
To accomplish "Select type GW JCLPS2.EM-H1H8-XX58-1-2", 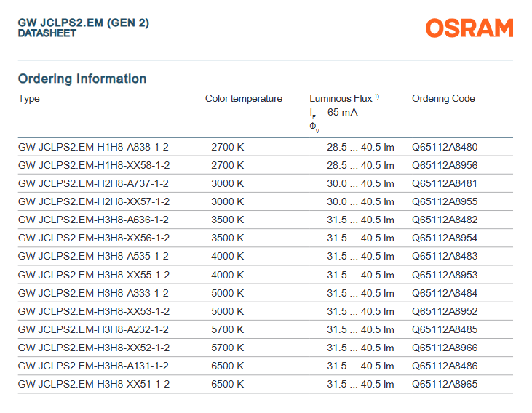I will [x=94, y=165].
